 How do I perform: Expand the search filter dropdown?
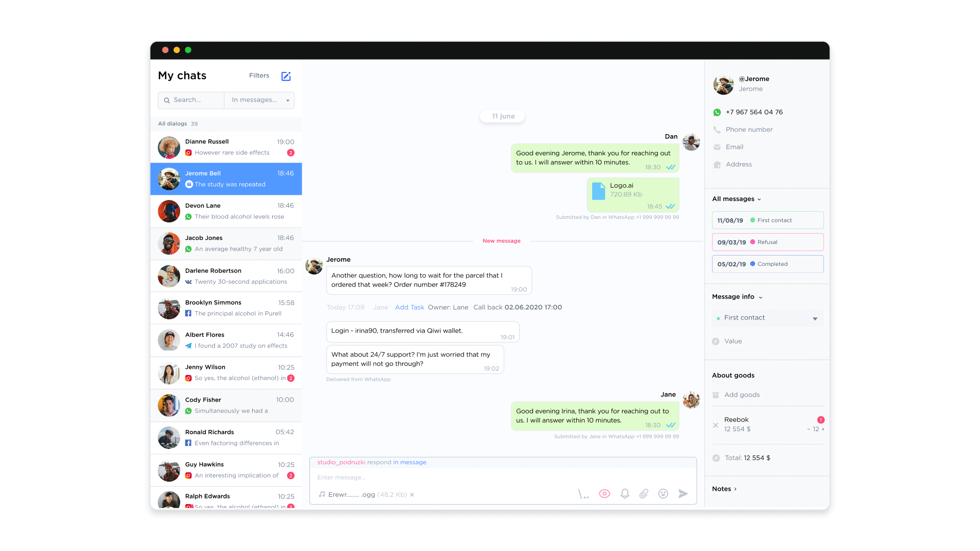pos(288,99)
